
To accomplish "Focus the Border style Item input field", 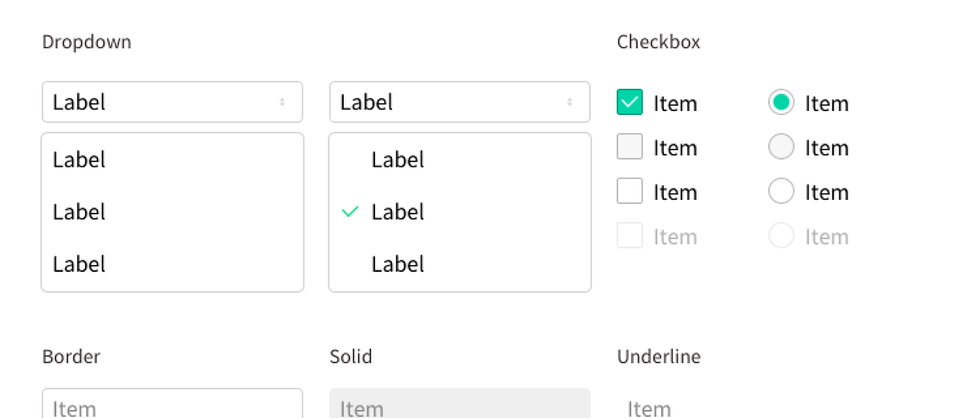I will [x=172, y=403].
